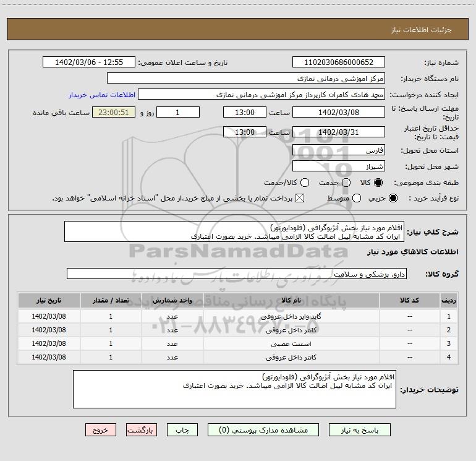Select the متوسط purchase type radio

tap(357, 198)
